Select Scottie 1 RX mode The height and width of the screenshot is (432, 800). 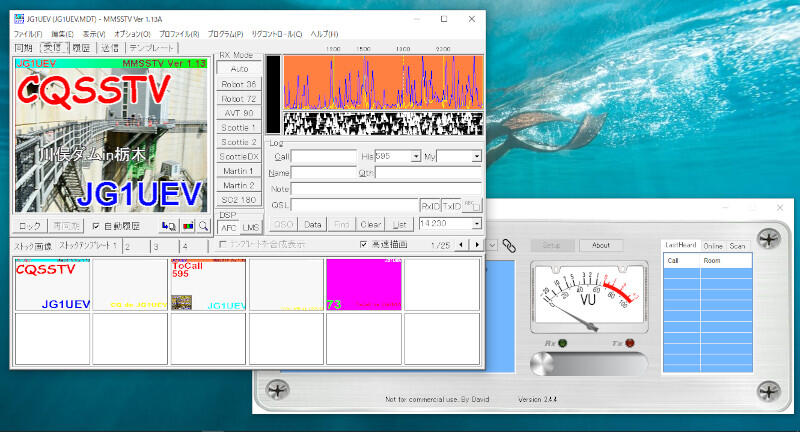pyautogui.click(x=239, y=128)
